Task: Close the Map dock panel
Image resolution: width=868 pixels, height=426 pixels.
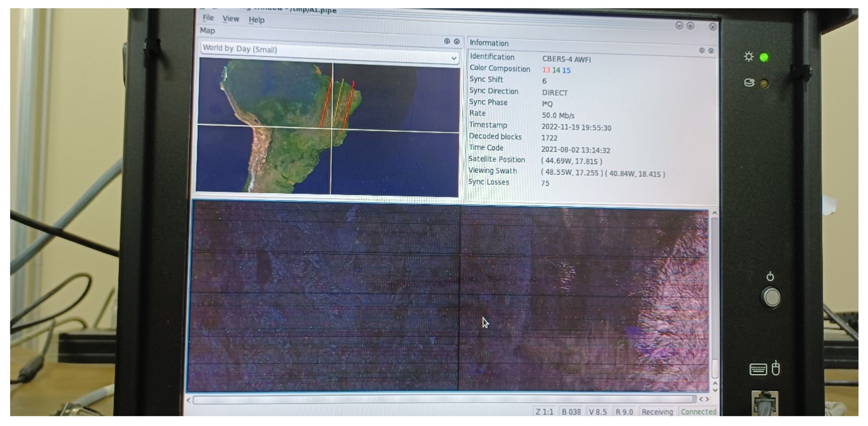Action: [x=457, y=42]
